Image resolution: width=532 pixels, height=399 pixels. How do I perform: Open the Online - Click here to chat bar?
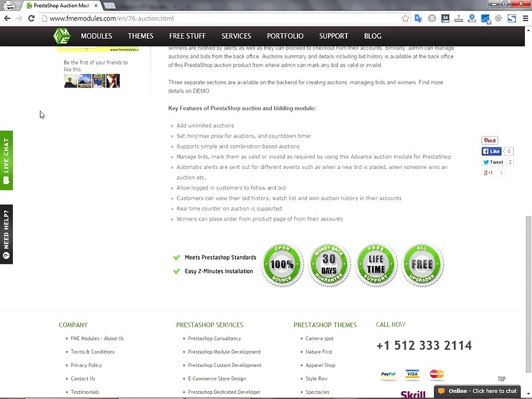(x=478, y=391)
